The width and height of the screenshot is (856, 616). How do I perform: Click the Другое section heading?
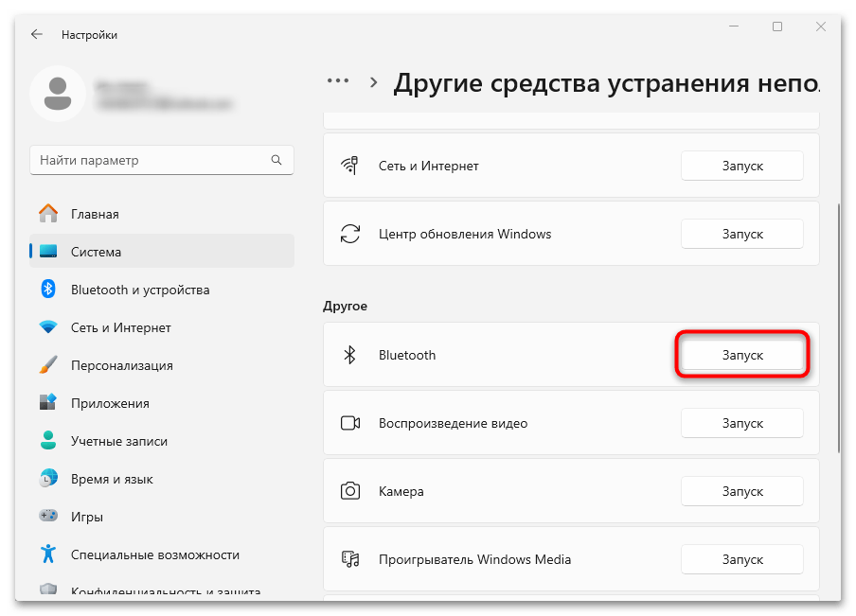pyautogui.click(x=345, y=306)
